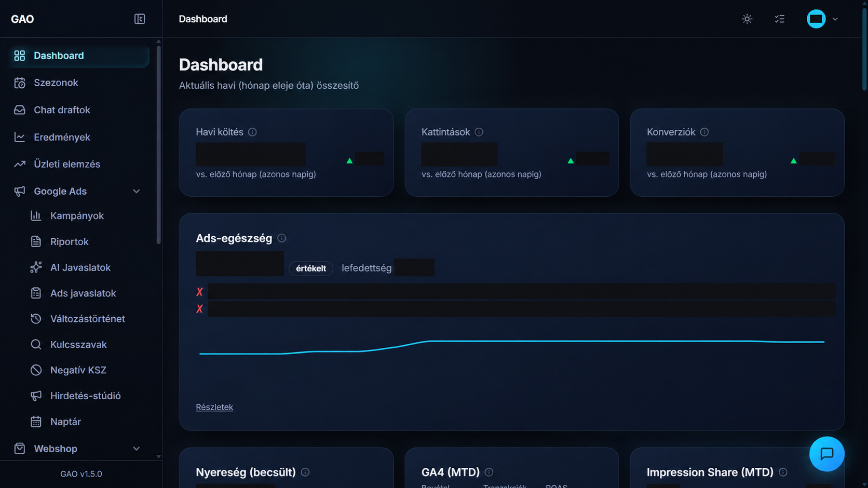Click the Ads-egészség trend line chart
The image size is (868, 488).
tap(512, 347)
